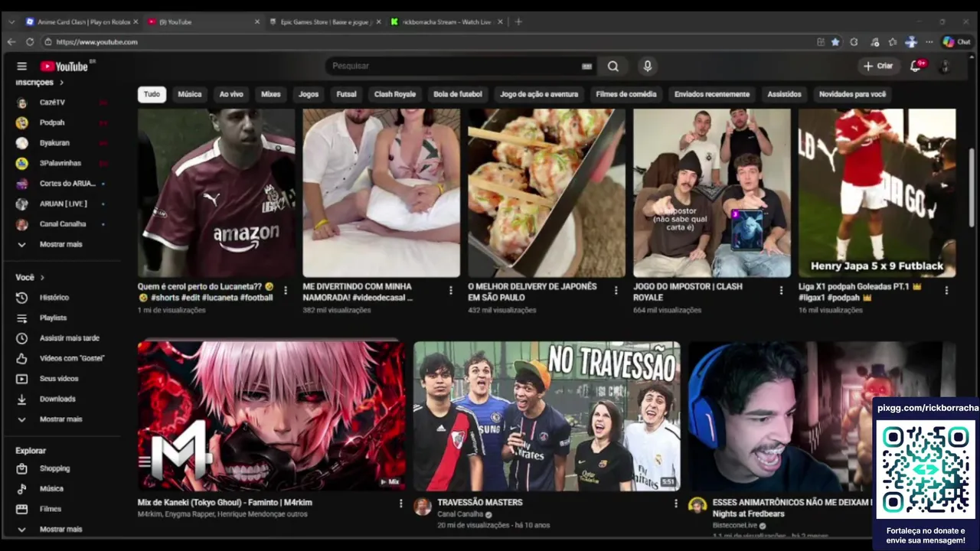Viewport: 980px width, 551px height.
Task: Open options for Travessão Masters video
Action: pos(675,504)
